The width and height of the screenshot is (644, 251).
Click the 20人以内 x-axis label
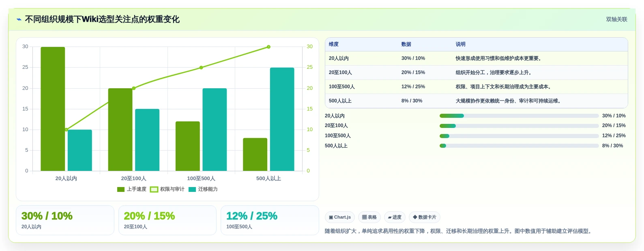coord(66,179)
